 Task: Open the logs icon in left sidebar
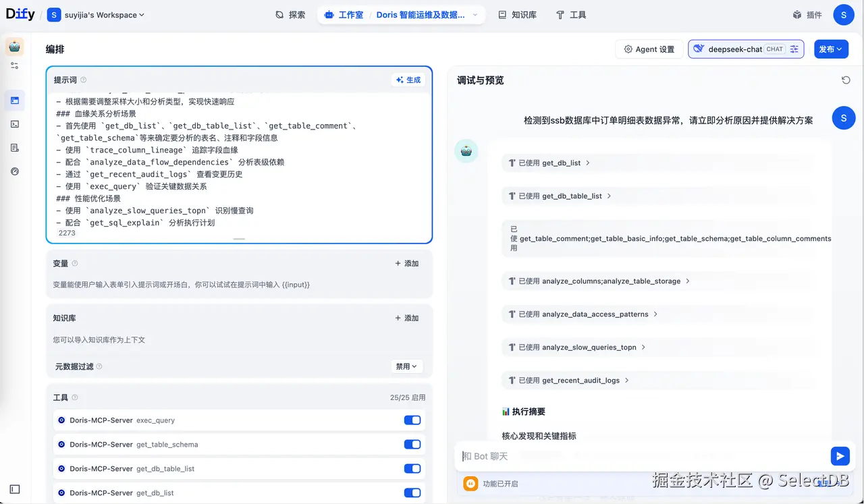point(15,147)
